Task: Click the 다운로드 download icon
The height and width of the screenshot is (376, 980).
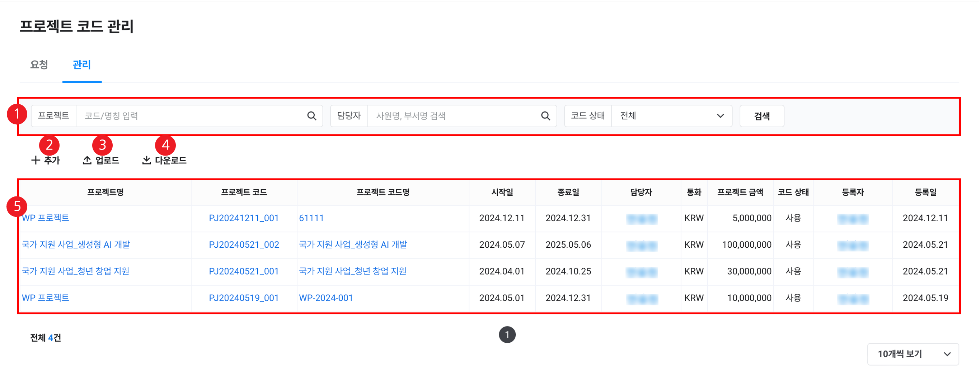Action: pos(146,160)
